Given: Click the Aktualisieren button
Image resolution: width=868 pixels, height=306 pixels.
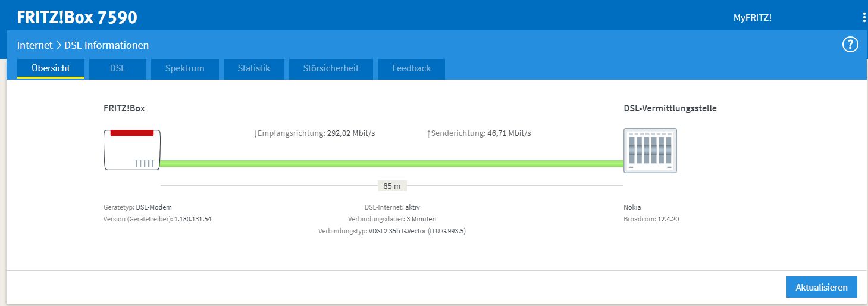Looking at the screenshot, I should point(822,287).
